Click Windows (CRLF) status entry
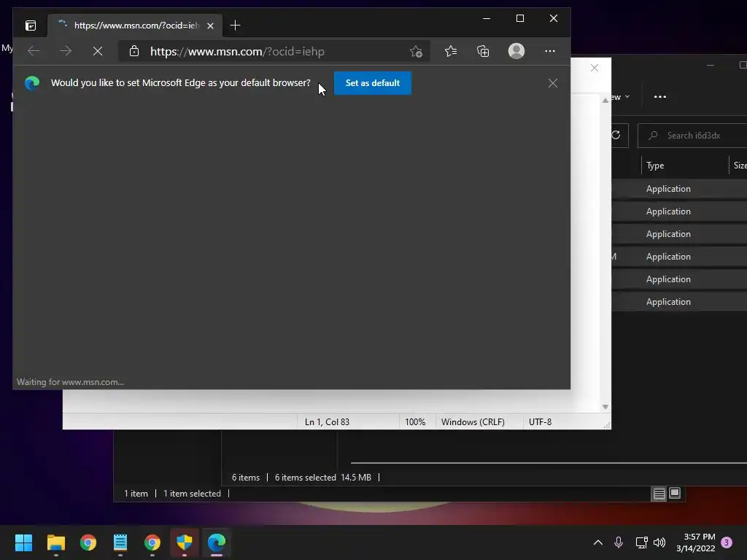The height and width of the screenshot is (560, 747). tap(473, 422)
